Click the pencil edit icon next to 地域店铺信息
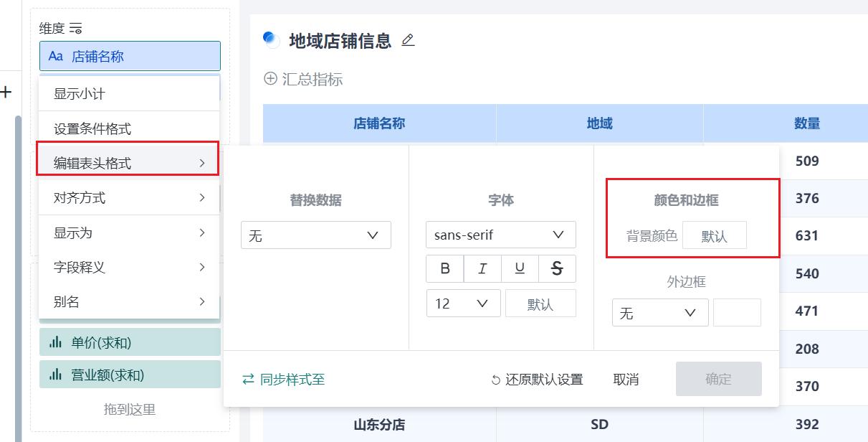This screenshot has width=868, height=442. 408,41
